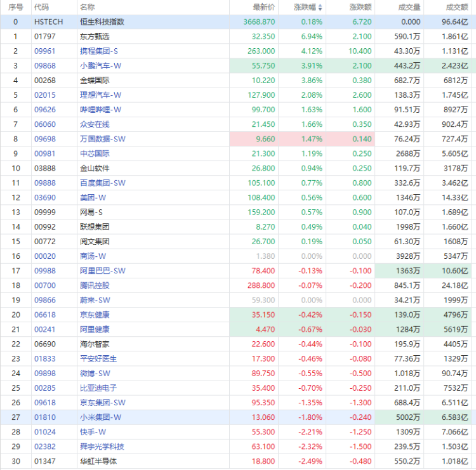Open stock code 09961 link
Screen dimensions: 476x470
(45, 51)
